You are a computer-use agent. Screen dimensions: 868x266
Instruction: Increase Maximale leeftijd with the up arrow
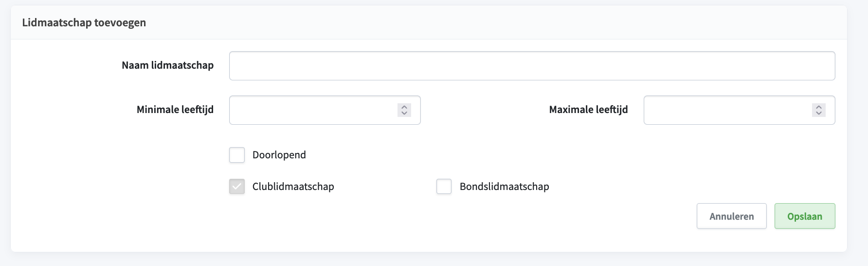[819, 107]
